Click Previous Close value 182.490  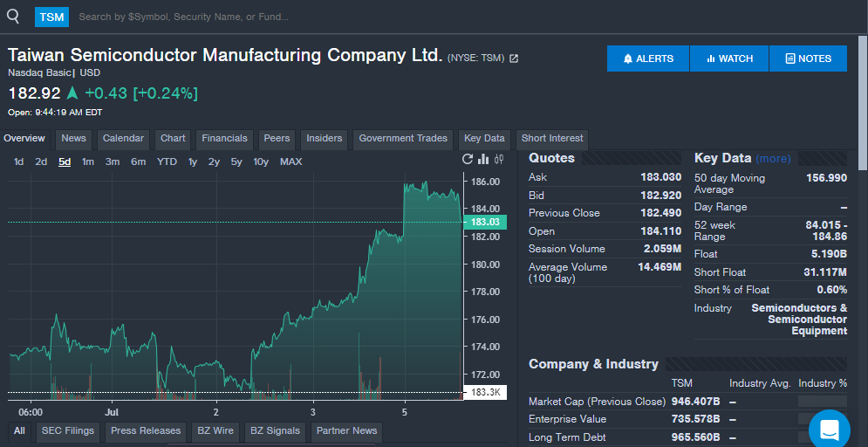coord(660,213)
